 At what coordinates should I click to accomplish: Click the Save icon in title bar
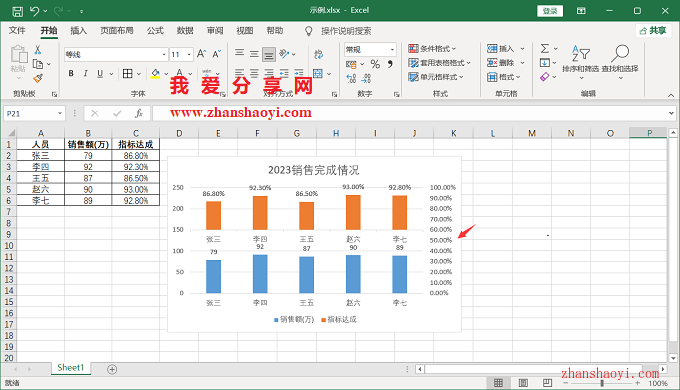(x=17, y=11)
